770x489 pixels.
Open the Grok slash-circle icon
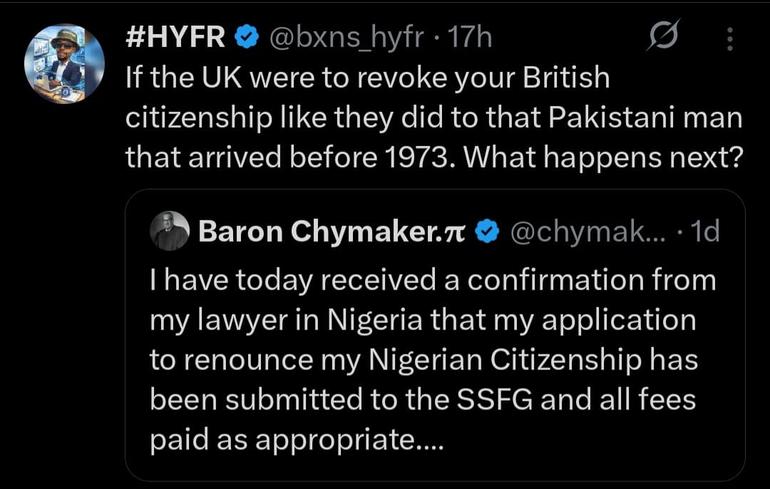tap(664, 35)
